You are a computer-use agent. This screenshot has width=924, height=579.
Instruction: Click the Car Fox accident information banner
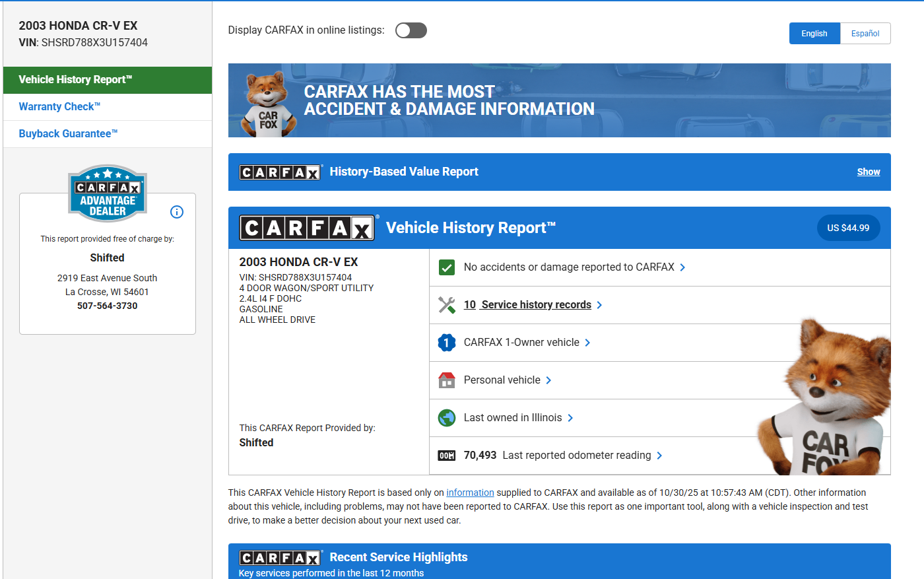pos(559,100)
